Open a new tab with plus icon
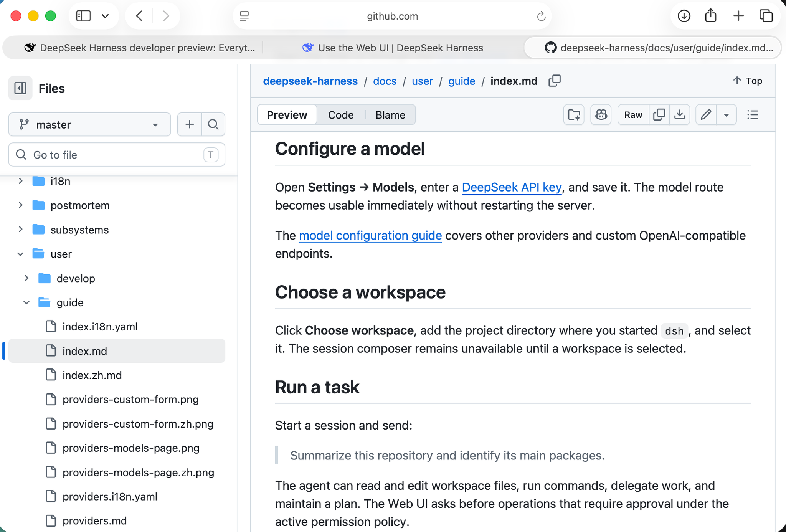Image resolution: width=786 pixels, height=532 pixels. click(738, 16)
